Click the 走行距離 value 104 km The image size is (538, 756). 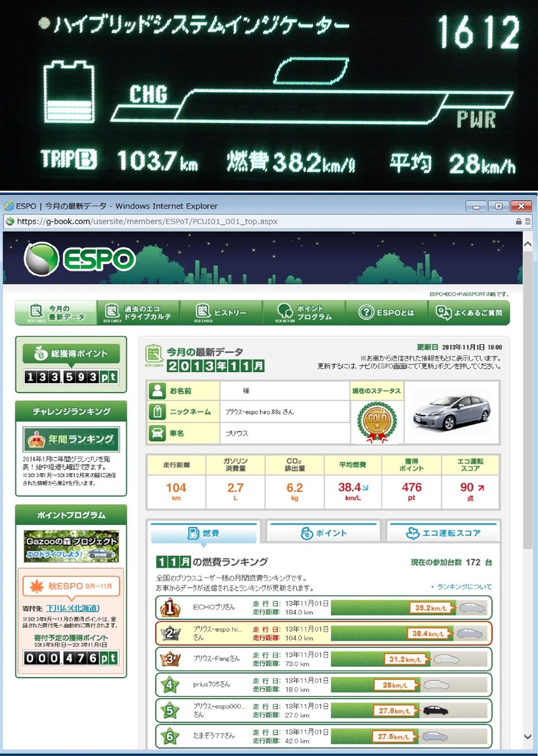(x=176, y=491)
